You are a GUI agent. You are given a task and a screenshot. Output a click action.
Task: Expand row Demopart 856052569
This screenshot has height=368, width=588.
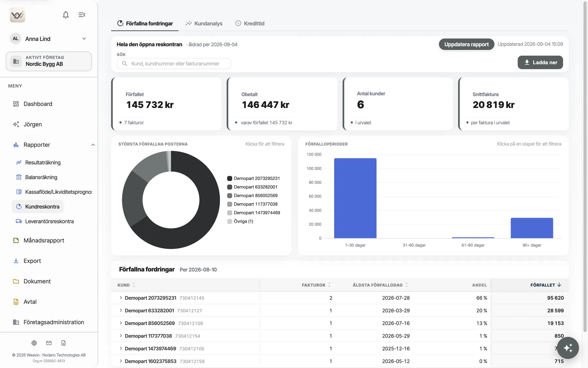(121, 323)
